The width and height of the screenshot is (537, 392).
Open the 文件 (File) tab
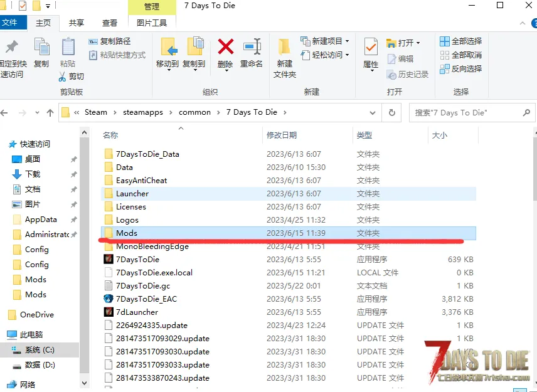click(x=13, y=23)
